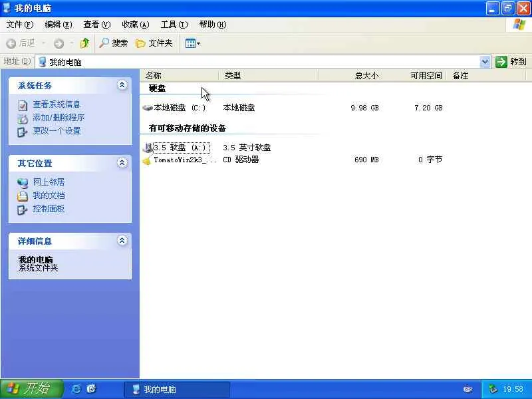Open the Views menu button
This screenshot has width=532, height=399.
coord(192,43)
